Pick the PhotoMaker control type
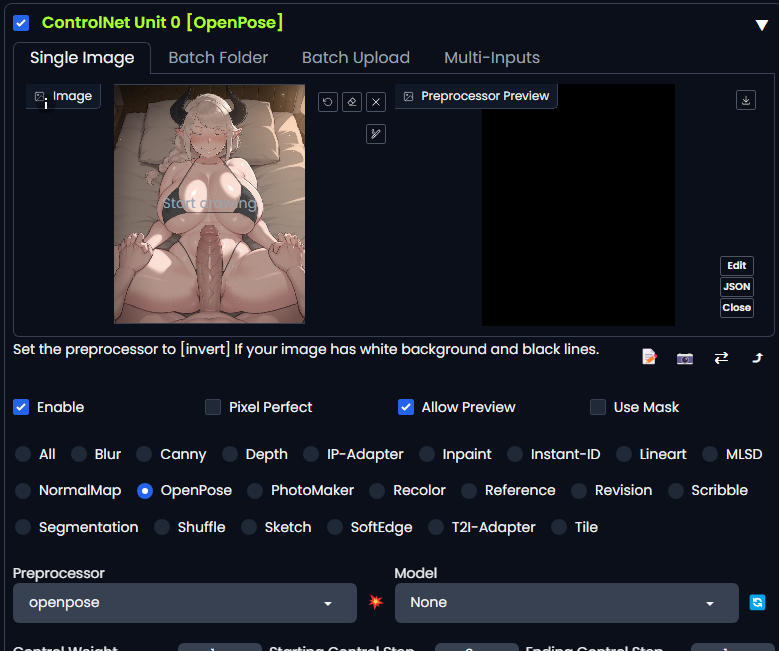The image size is (779, 651). tap(255, 490)
